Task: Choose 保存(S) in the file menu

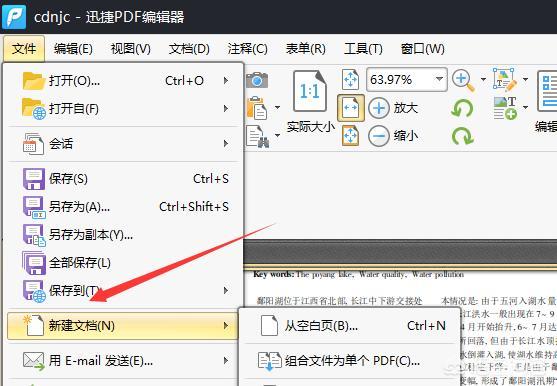Action: pyautogui.click(x=123, y=179)
